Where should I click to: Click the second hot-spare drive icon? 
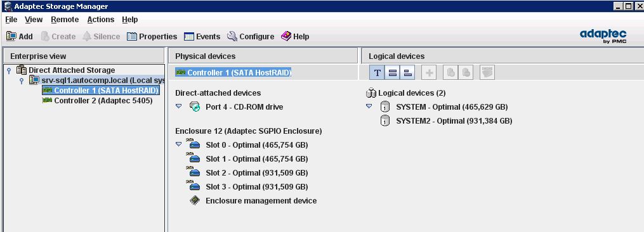click(466, 73)
